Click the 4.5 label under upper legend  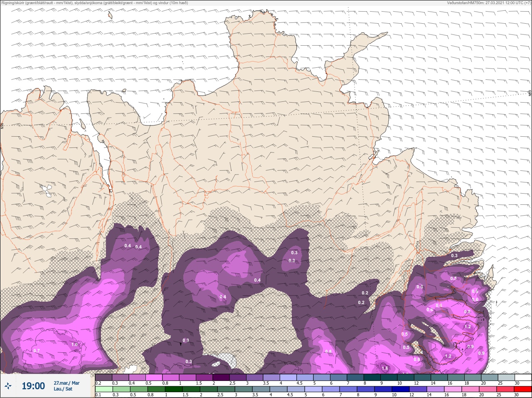pyautogui.click(x=299, y=383)
